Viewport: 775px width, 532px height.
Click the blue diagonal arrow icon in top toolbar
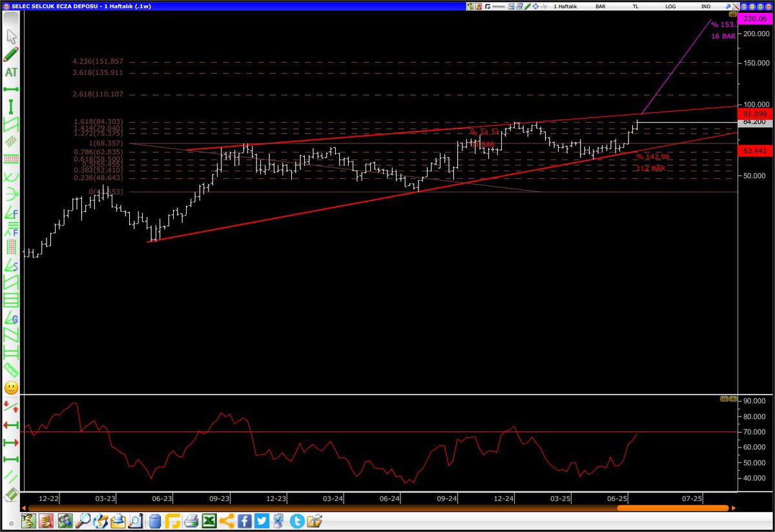pos(728,6)
